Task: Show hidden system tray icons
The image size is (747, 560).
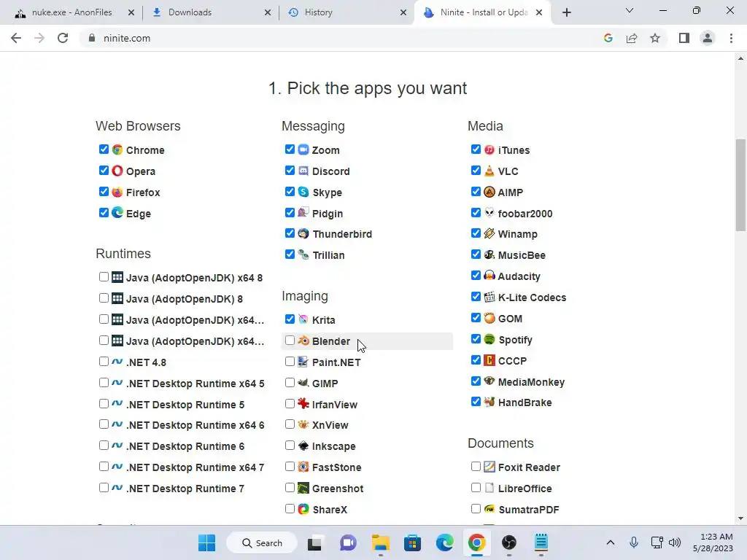Action: 611,542
